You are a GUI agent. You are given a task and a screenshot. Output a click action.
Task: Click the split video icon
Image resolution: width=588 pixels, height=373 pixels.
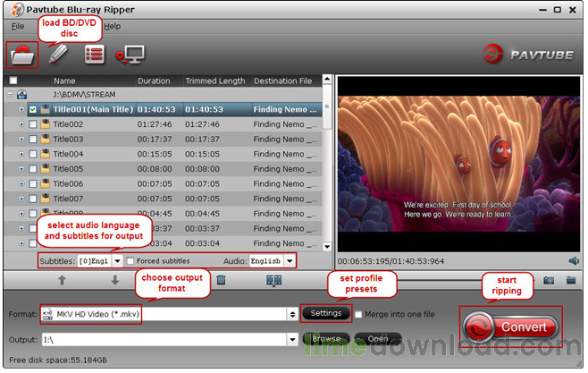tap(273, 280)
